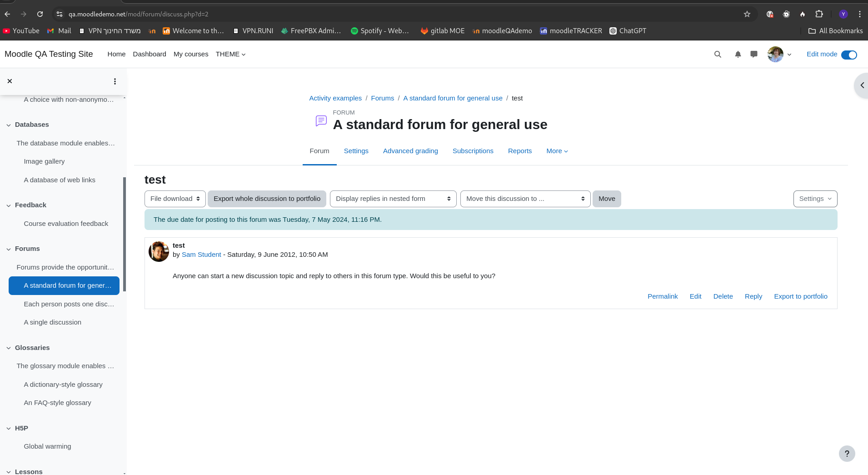Expand the THEME menu

coord(230,54)
